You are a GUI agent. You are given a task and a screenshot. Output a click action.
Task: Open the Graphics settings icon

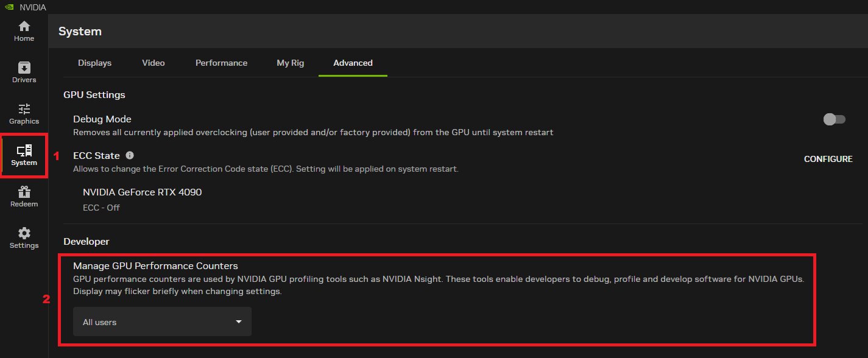point(24,113)
